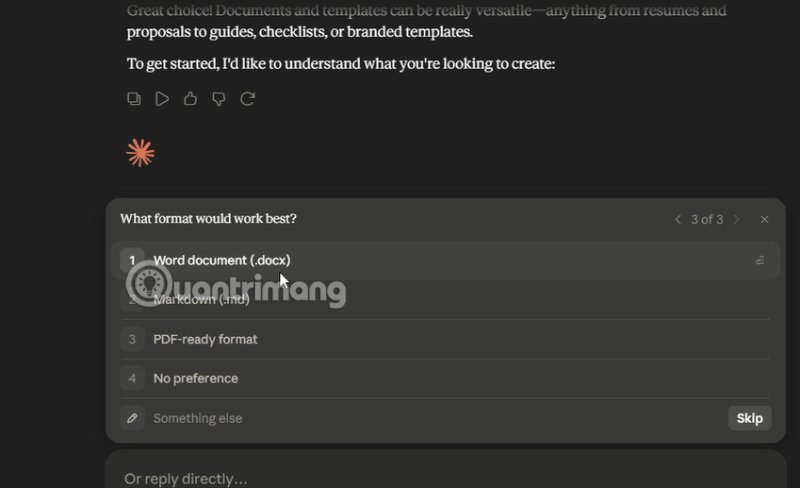Click the enter arrow icon on Word option
The height and width of the screenshot is (488, 800).
coord(760,260)
